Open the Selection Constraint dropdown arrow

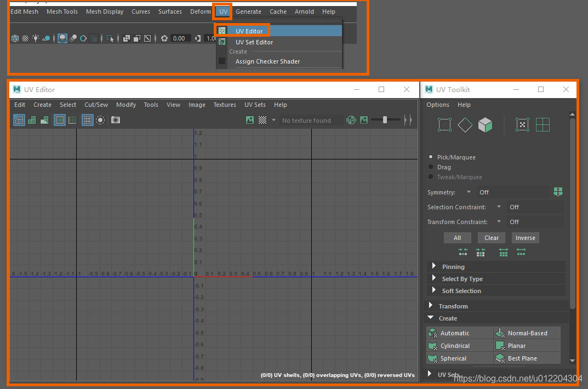pyautogui.click(x=499, y=207)
